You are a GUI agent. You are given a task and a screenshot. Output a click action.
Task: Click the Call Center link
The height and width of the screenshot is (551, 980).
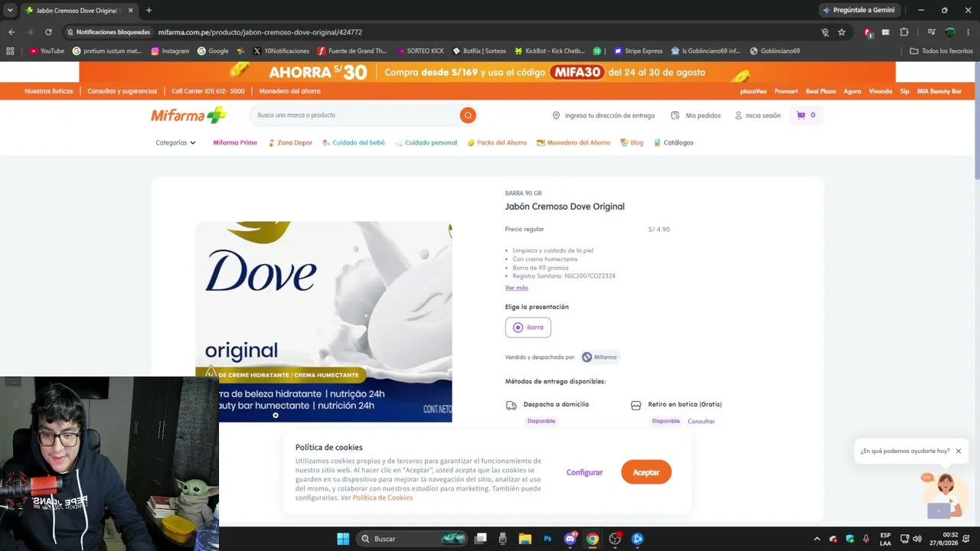(208, 91)
